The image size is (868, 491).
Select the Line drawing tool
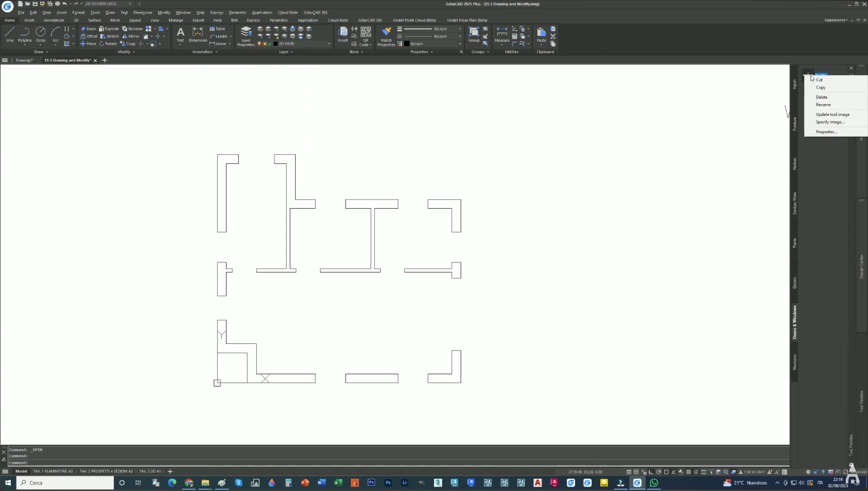point(9,34)
